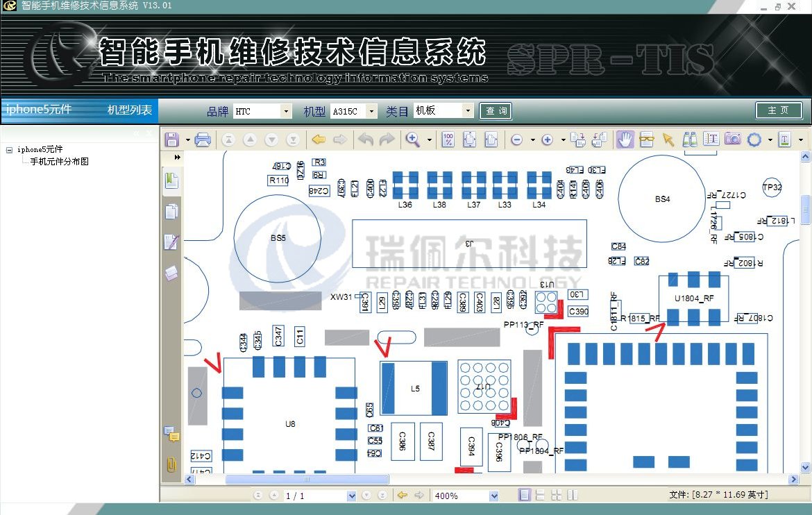Image resolution: width=812 pixels, height=515 pixels.
Task: Print the document using printer icon
Action: (x=203, y=140)
